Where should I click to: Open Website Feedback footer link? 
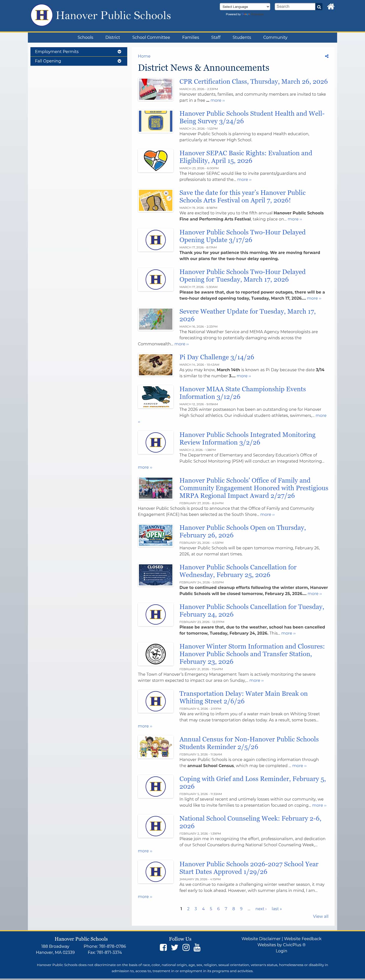click(x=303, y=939)
